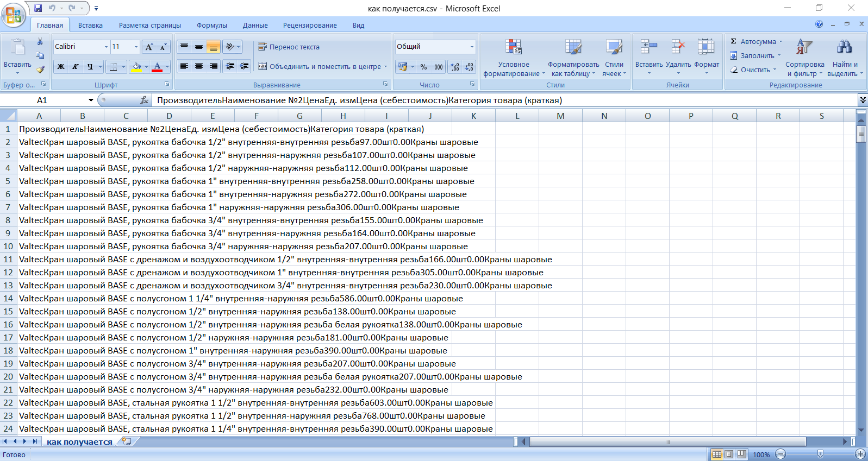Viewport: 868px width, 461px height.
Task: Open the Общий number format dropdown
Action: coord(472,47)
